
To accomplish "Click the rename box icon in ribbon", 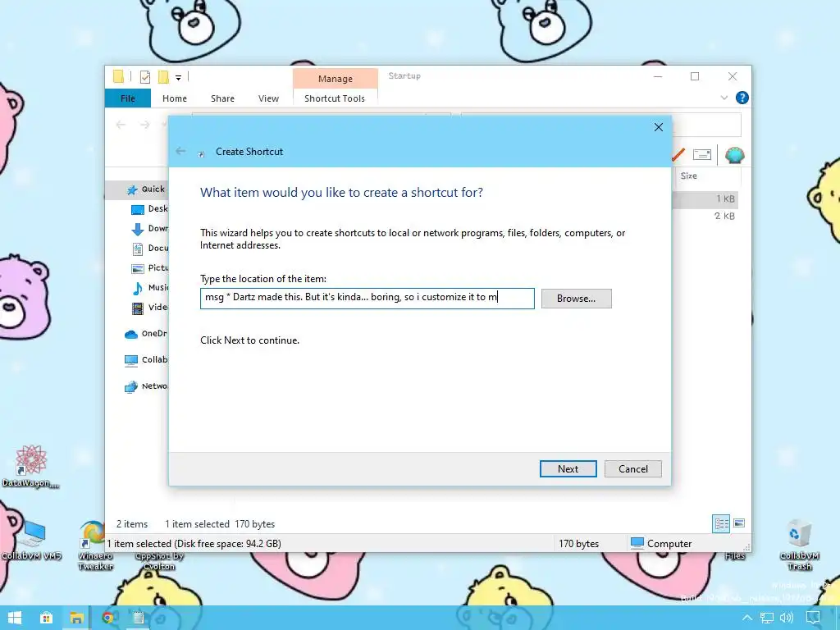I will (702, 155).
